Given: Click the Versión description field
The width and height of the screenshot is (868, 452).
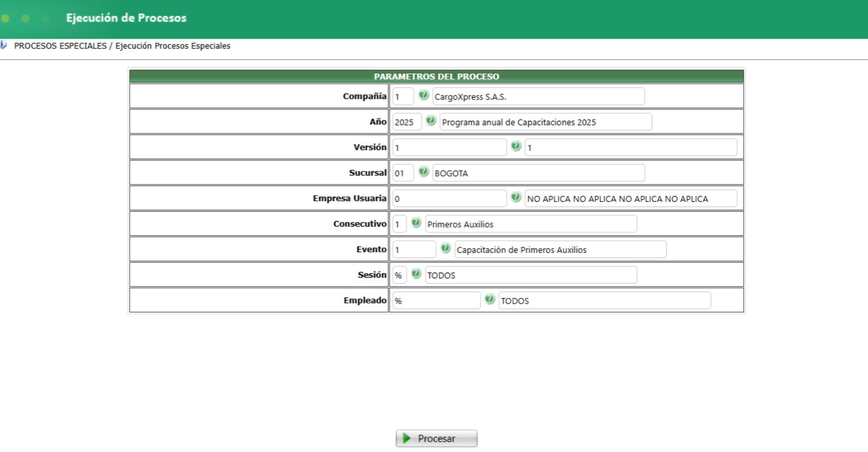Looking at the screenshot, I should [631, 147].
